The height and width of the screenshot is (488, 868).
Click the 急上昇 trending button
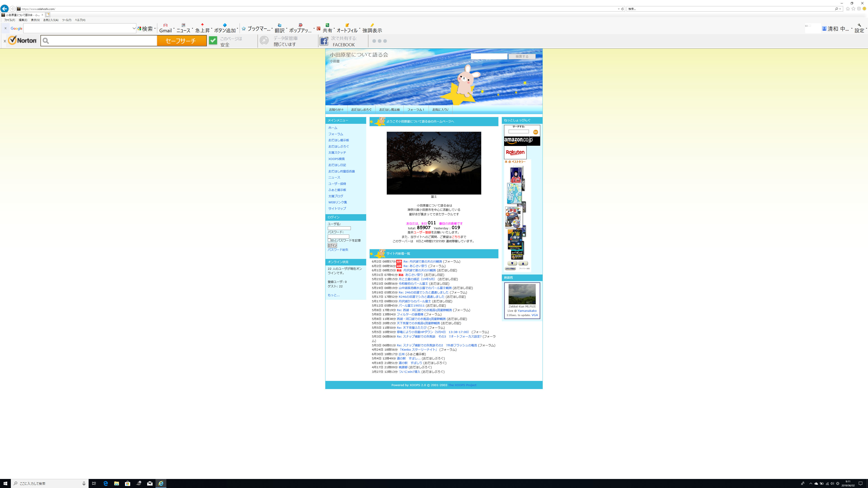202,28
